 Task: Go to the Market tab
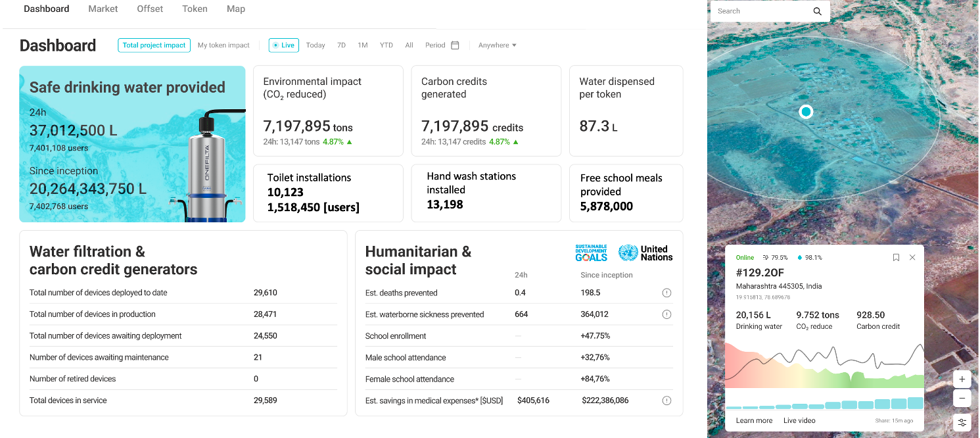pos(103,9)
